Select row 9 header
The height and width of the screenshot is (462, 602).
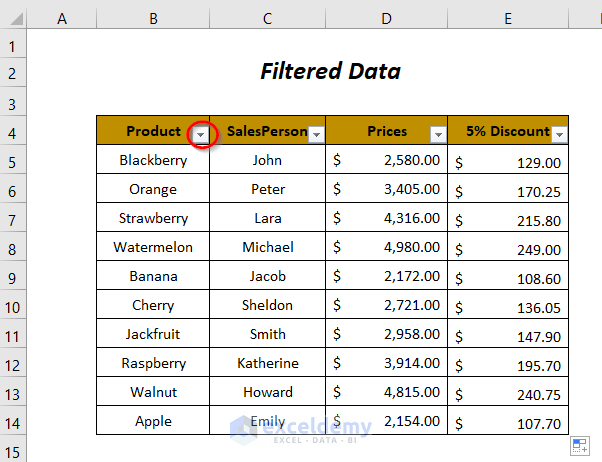point(13,277)
